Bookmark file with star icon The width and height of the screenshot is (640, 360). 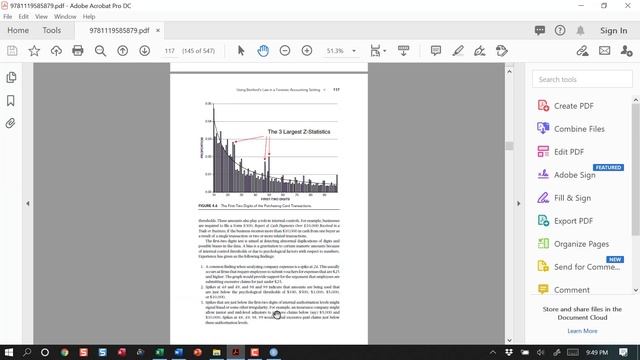(x=34, y=51)
